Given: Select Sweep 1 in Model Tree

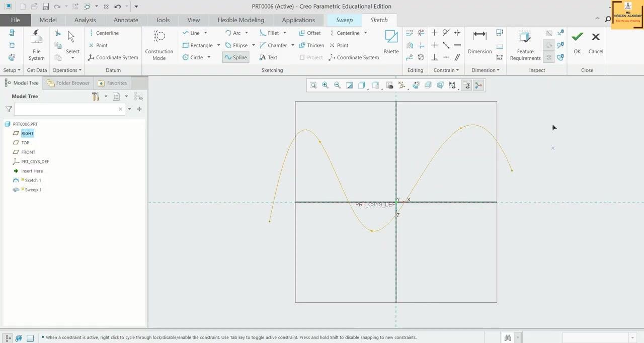Looking at the screenshot, I should tap(33, 190).
